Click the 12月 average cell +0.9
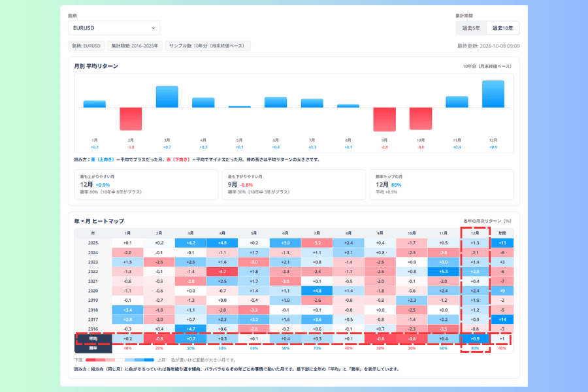588x392 pixels. [x=475, y=338]
